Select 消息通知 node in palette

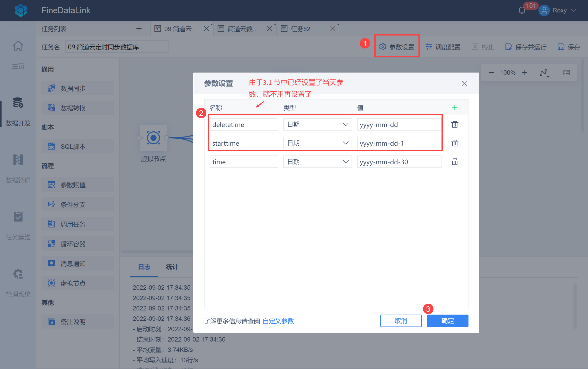pos(78,264)
